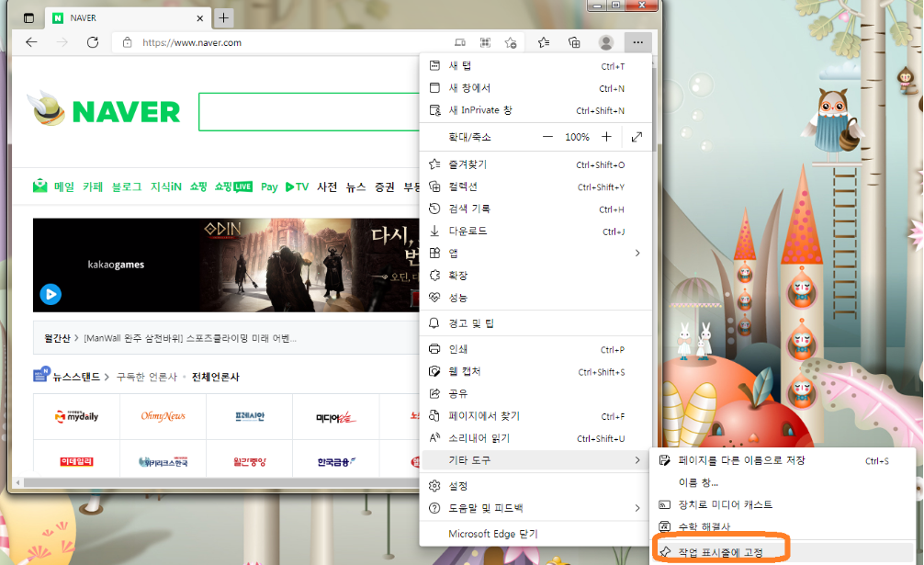Expand 기타 도구 submenu
The height and width of the screenshot is (565, 924).
[x=535, y=460]
